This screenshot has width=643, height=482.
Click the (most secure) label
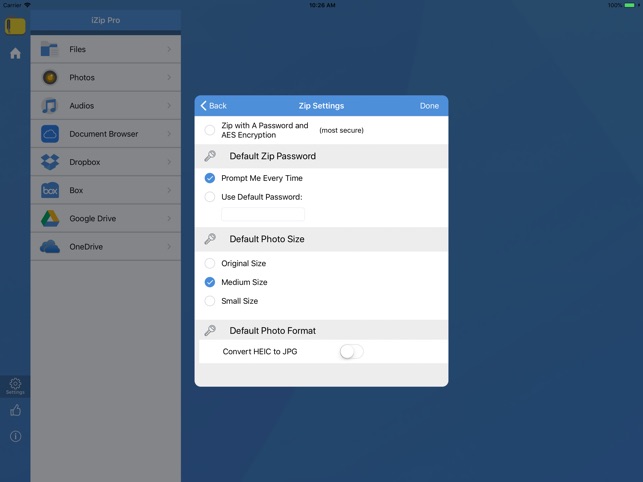point(341,130)
